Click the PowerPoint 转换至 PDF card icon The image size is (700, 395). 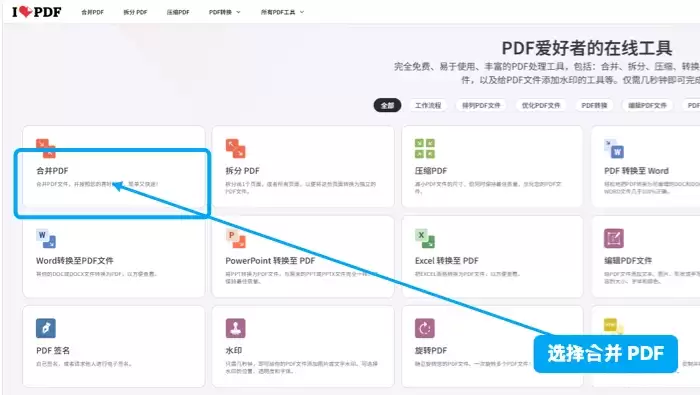click(235, 238)
